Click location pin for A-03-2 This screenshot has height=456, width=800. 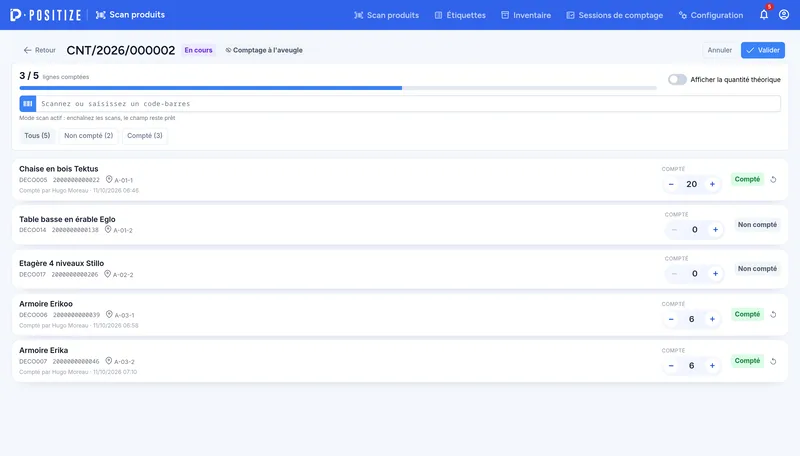(x=108, y=361)
